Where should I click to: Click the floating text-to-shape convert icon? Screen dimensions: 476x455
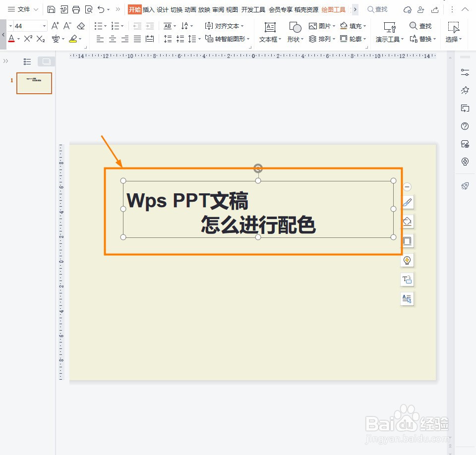pyautogui.click(x=407, y=280)
